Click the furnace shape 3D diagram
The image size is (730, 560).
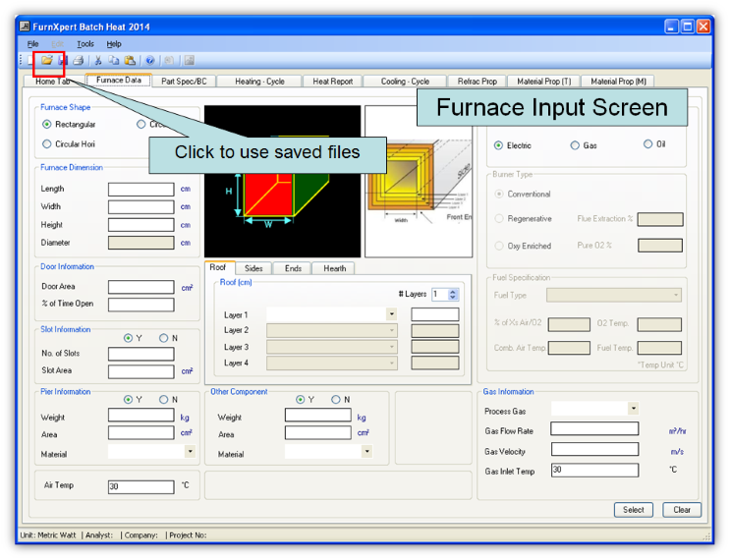pyautogui.click(x=282, y=182)
